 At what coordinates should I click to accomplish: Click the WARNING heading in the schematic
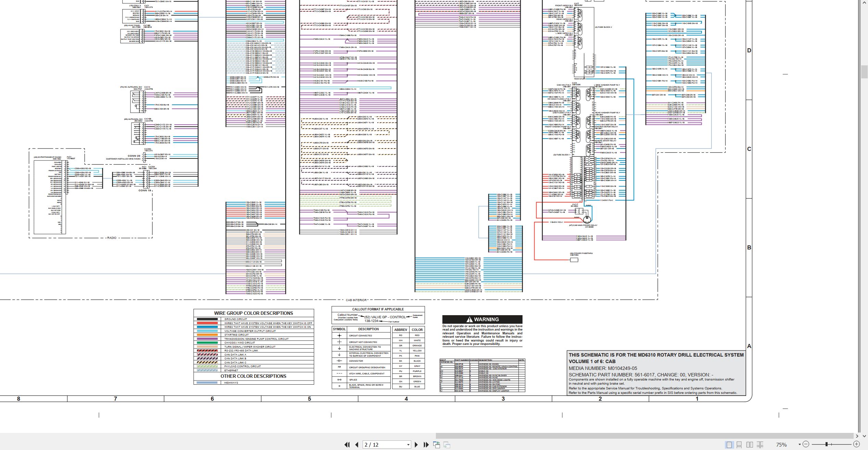[482, 319]
